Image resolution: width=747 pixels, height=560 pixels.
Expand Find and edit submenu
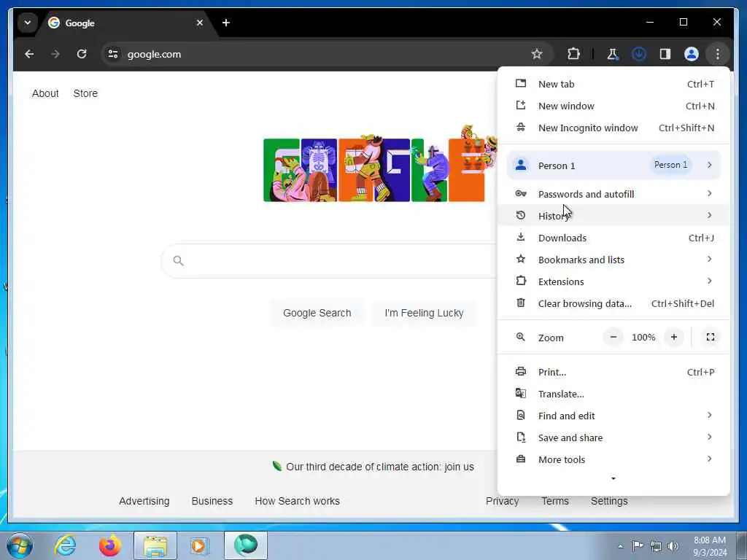pos(614,416)
